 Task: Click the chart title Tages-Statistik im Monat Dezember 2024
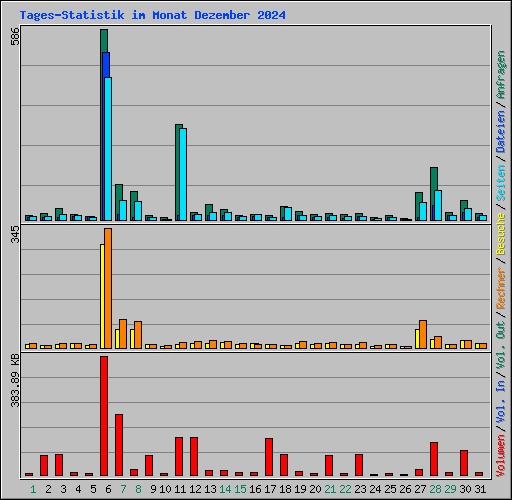[x=152, y=15]
